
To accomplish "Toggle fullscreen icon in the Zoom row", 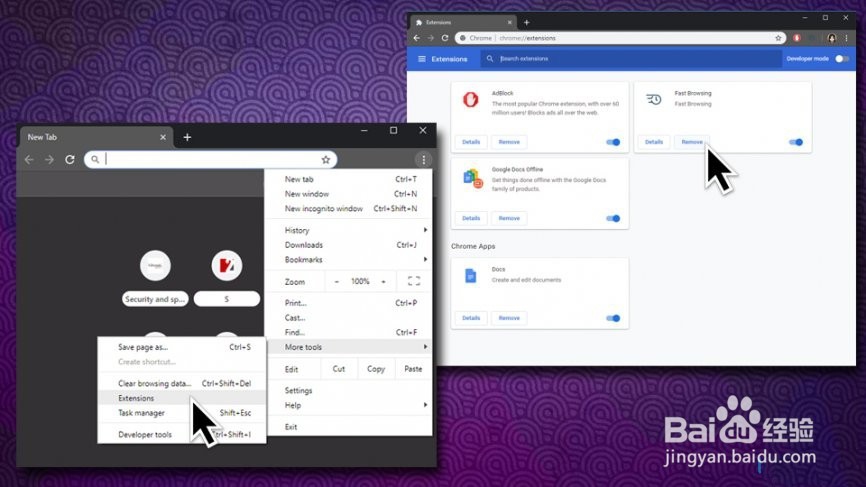I will pyautogui.click(x=414, y=281).
